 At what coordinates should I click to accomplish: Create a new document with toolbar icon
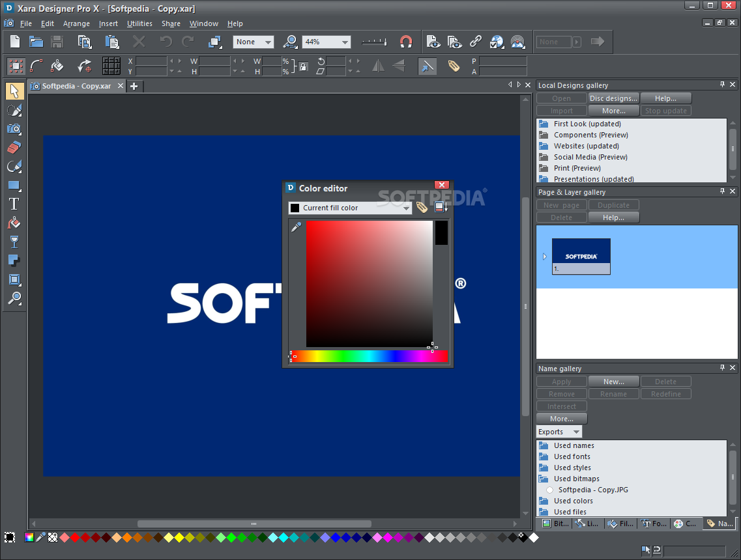click(15, 42)
